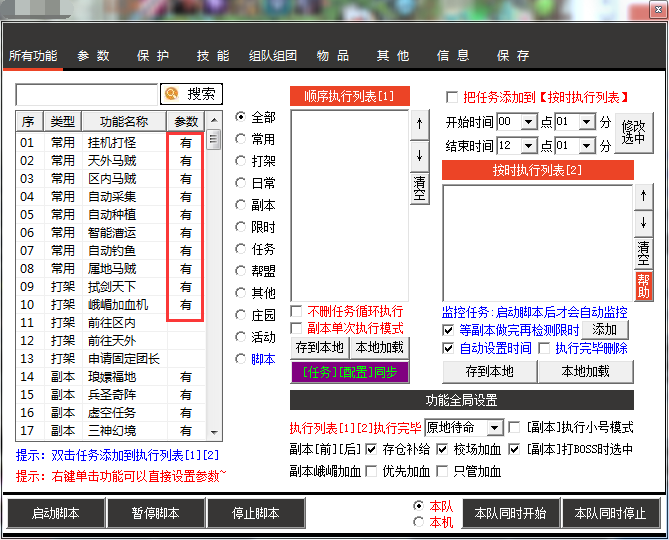Enable 执行完毕删除 checkbox

[544, 348]
